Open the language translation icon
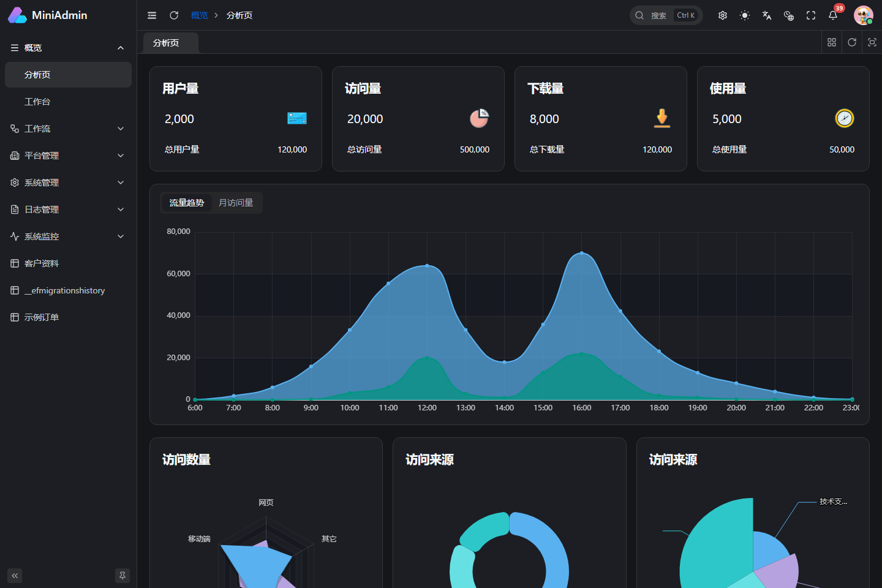 [767, 15]
